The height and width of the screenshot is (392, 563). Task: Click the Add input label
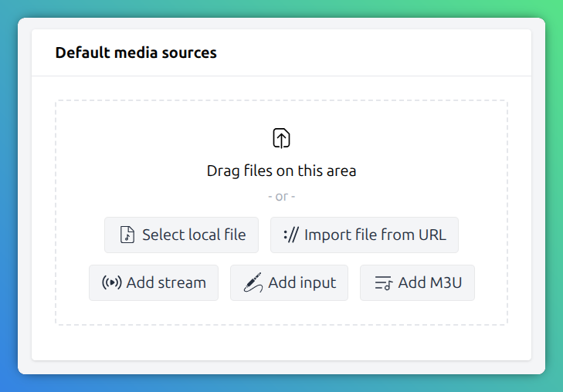(x=302, y=282)
